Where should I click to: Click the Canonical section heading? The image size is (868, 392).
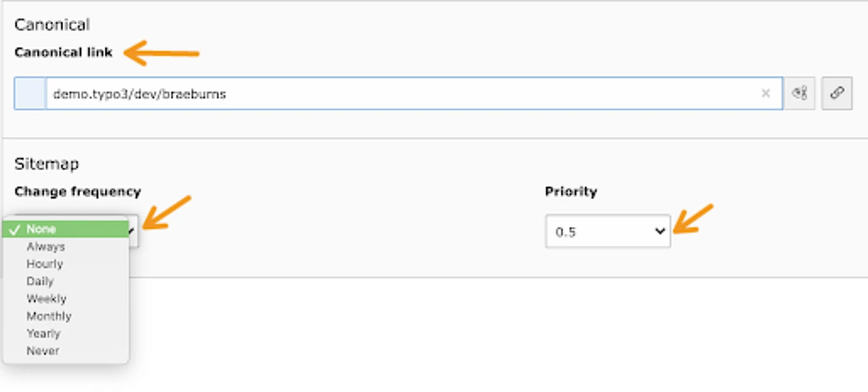tap(52, 25)
